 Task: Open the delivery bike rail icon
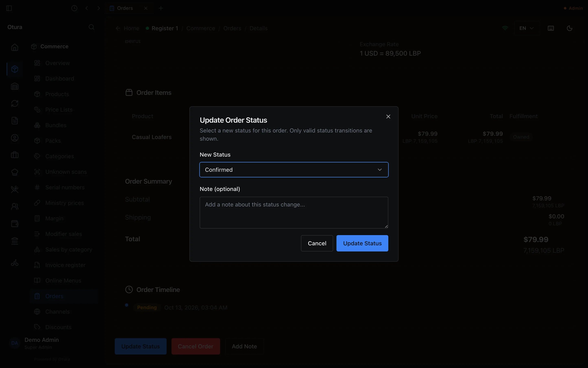[15, 263]
